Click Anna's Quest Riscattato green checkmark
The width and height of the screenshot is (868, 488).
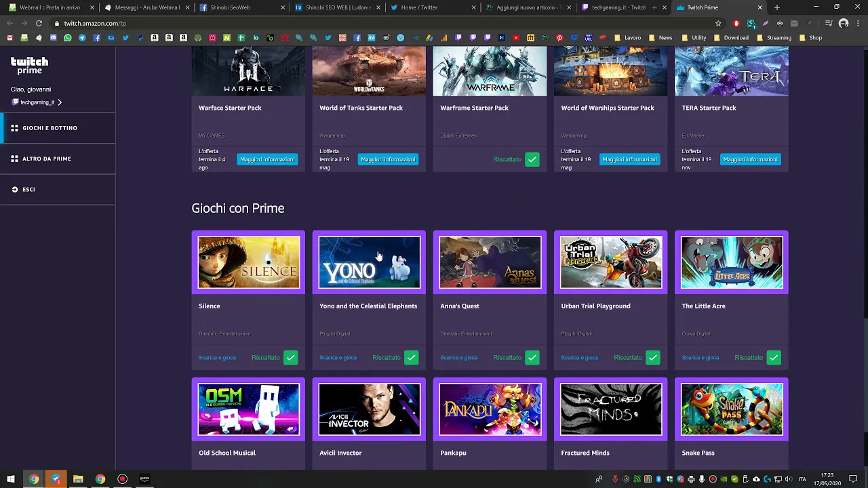(532, 357)
